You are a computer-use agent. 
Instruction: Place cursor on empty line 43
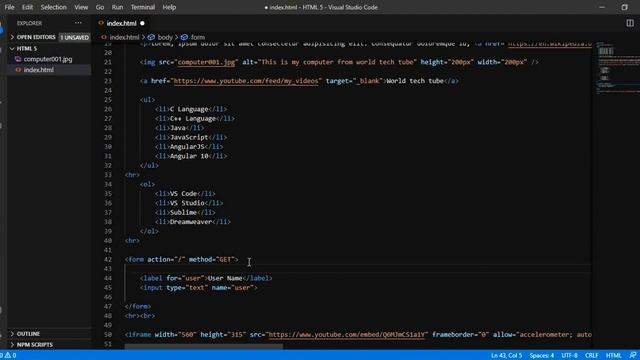pyautogui.click(x=358, y=269)
